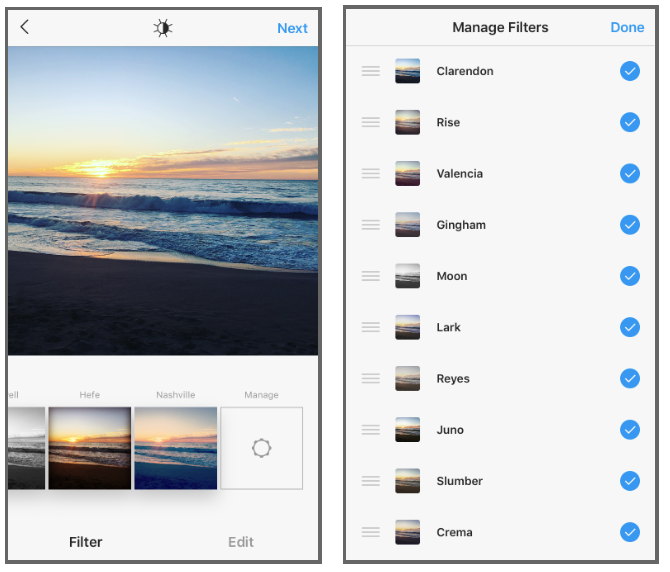Tap the Crema filter name
The width and height of the screenshot is (670, 572).
coord(454,532)
